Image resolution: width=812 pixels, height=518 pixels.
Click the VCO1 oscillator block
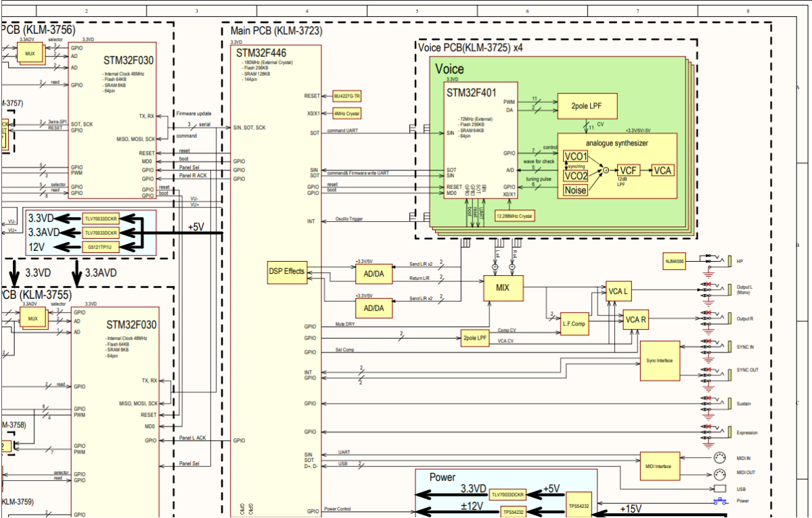[575, 157]
